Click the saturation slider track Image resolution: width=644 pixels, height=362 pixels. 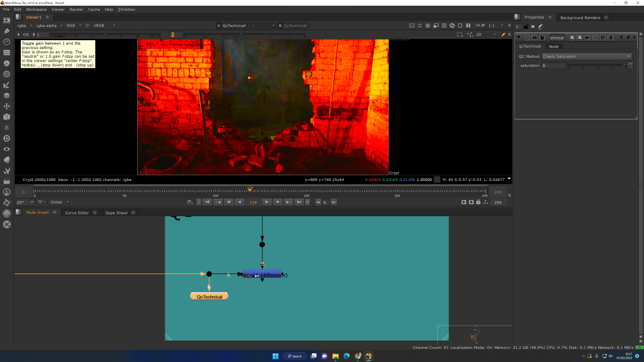click(x=597, y=65)
